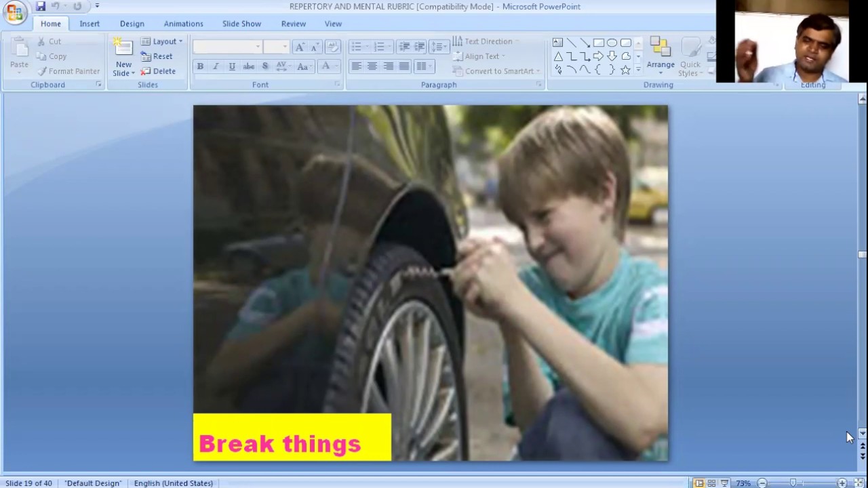Open Change Case menu

pyautogui.click(x=304, y=66)
